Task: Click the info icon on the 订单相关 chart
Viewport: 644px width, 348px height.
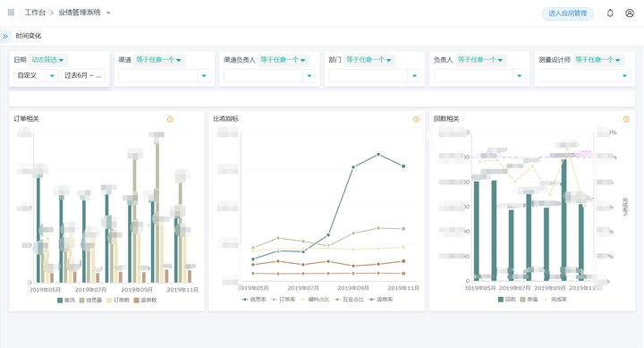Action: tap(170, 120)
